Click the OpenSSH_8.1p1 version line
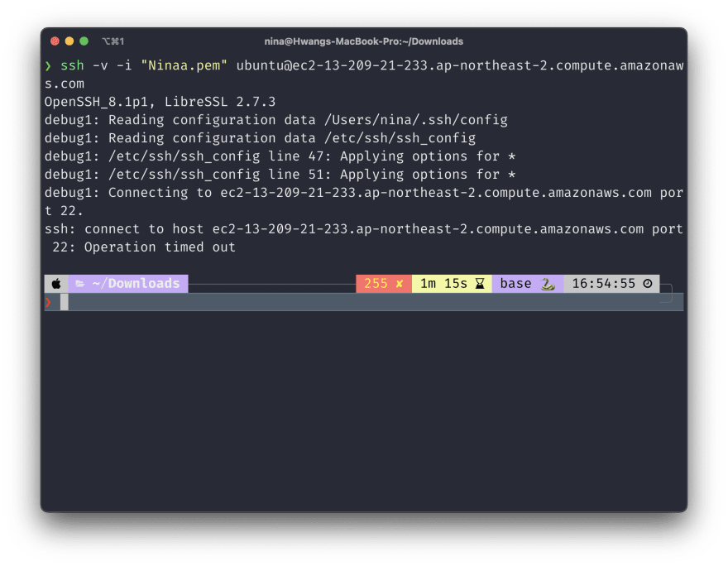 (x=160, y=102)
